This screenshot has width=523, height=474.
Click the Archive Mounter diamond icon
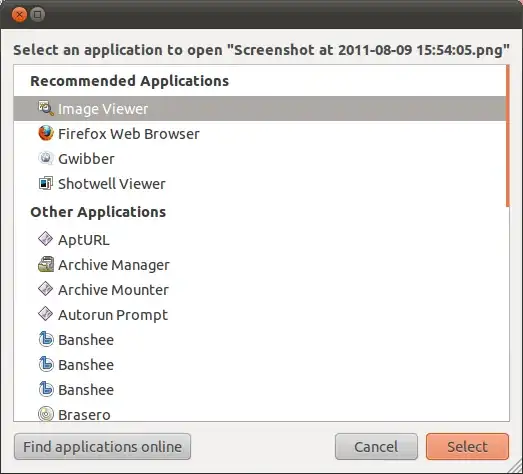click(x=45, y=289)
